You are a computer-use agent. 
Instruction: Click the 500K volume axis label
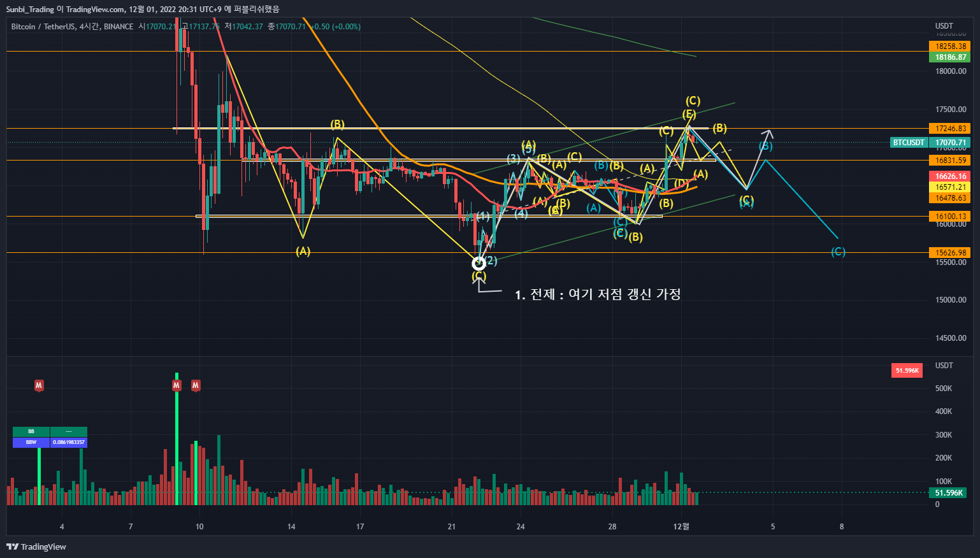944,389
